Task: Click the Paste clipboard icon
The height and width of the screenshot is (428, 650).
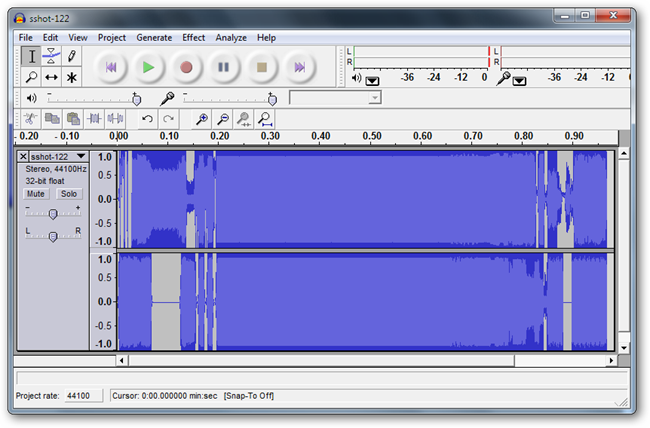Action: (73, 119)
